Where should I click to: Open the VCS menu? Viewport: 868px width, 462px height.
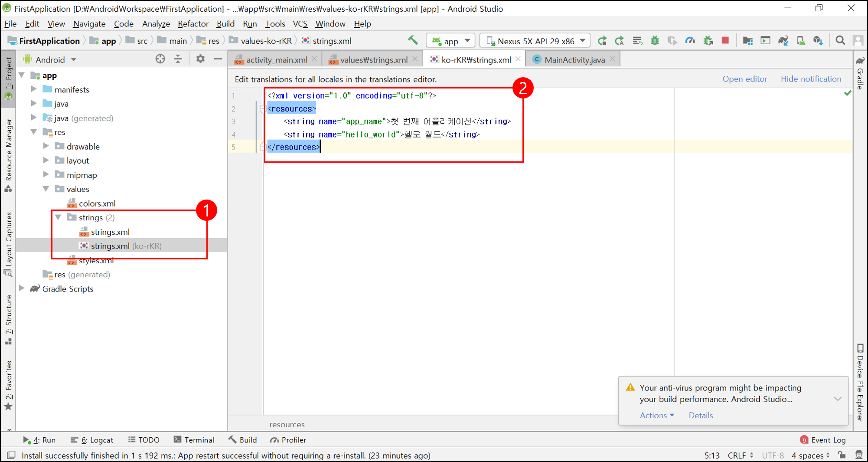coord(300,24)
